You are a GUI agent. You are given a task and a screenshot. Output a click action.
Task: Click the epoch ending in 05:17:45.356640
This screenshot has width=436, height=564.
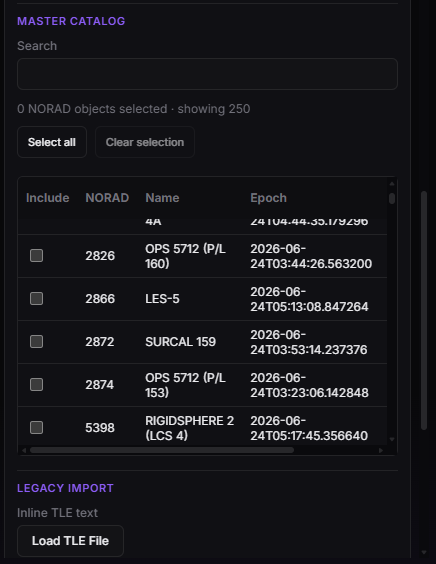(x=309, y=428)
